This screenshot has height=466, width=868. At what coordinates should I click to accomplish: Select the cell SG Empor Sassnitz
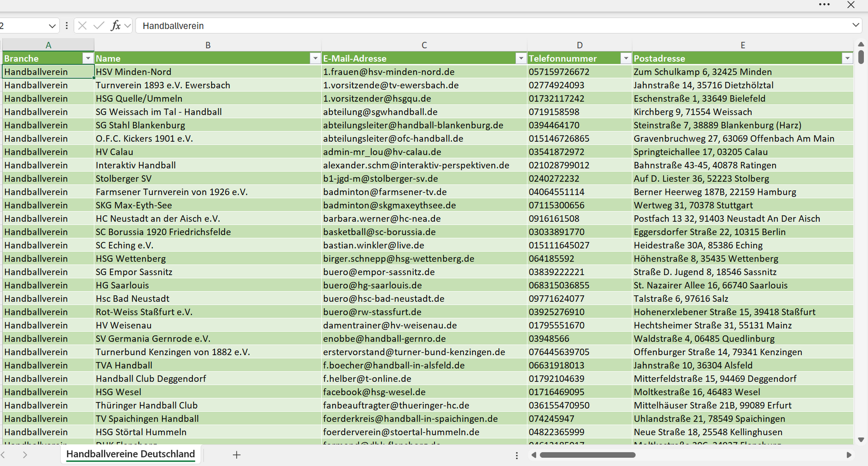tap(208, 272)
